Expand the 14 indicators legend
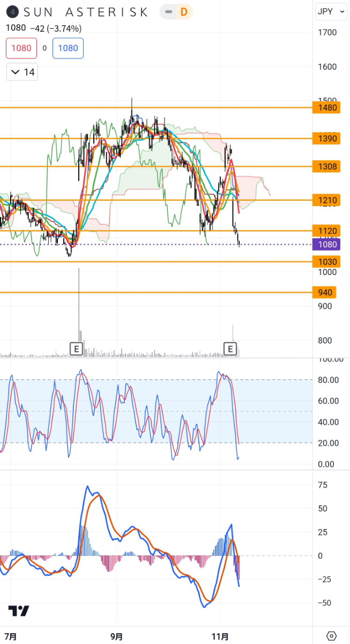 pos(22,72)
